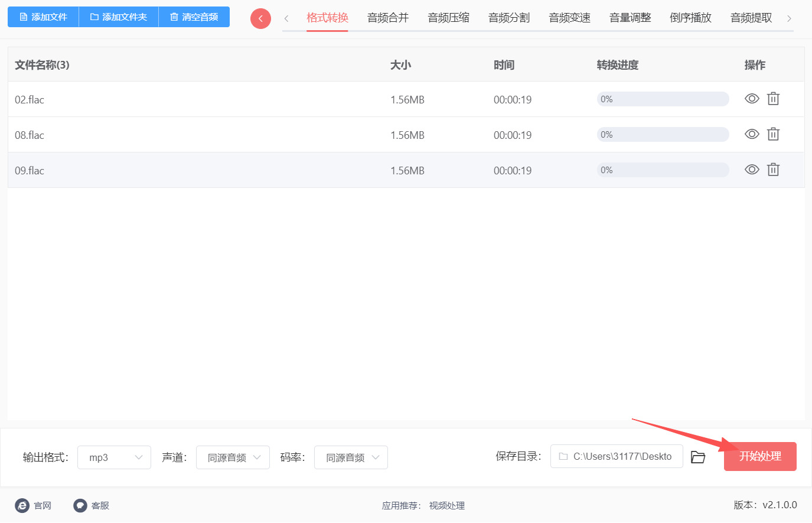The width and height of the screenshot is (812, 523).
Task: Preview 08.flac with the eye icon
Action: [x=752, y=134]
